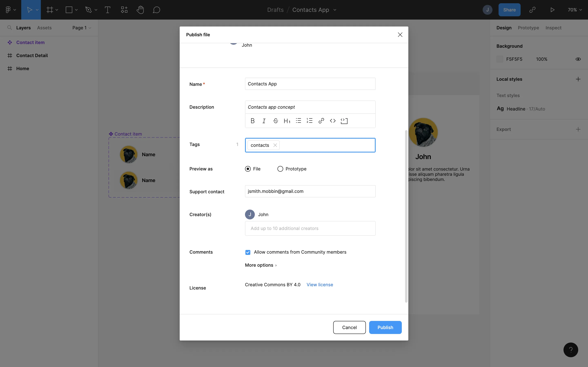Click the blue Publish button
Image resolution: width=588 pixels, height=367 pixels.
click(385, 327)
